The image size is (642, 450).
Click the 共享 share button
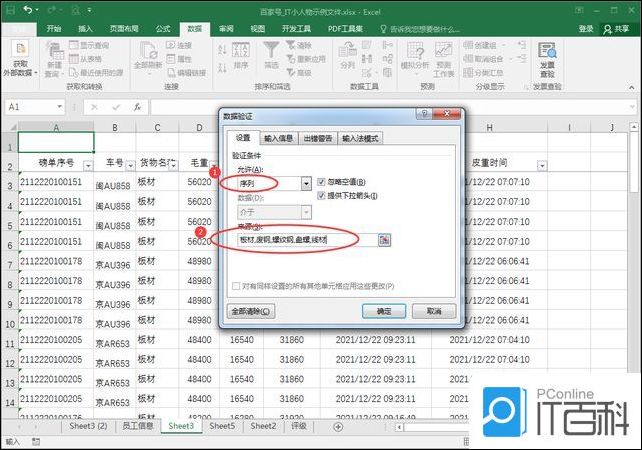[x=616, y=29]
